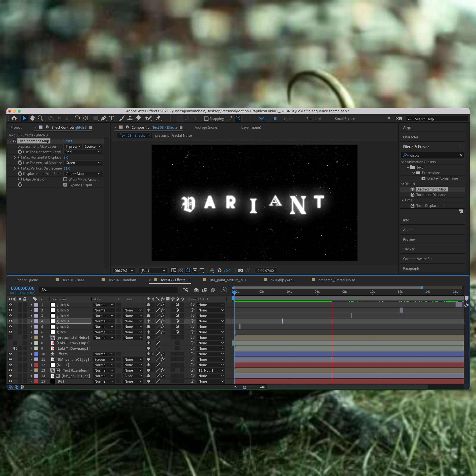Hide the glitch 3 layer eye

(10, 321)
